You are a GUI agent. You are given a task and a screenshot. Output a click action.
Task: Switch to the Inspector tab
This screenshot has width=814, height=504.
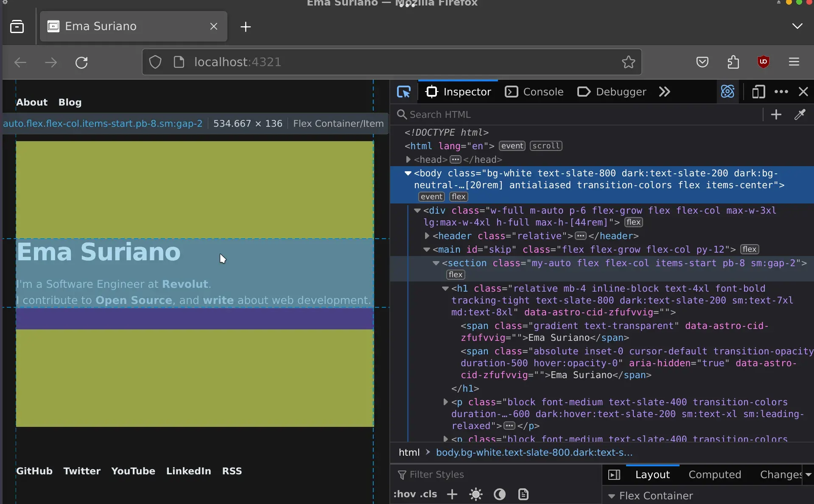pyautogui.click(x=458, y=92)
